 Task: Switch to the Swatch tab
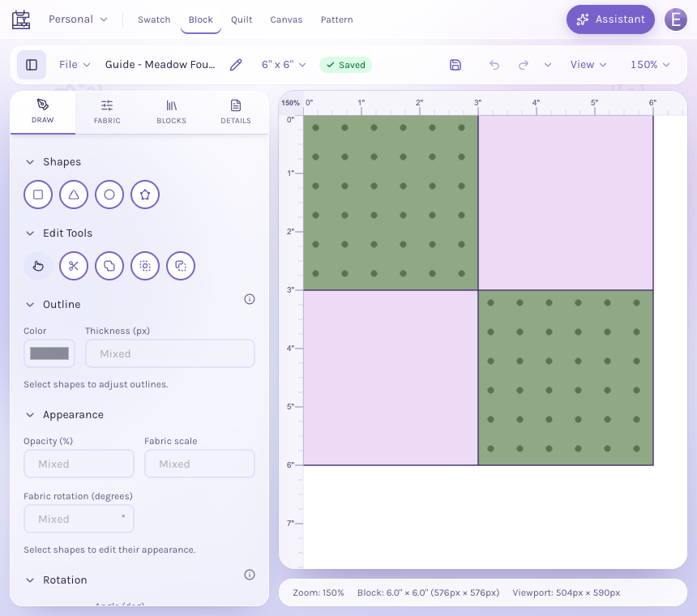pyautogui.click(x=154, y=19)
